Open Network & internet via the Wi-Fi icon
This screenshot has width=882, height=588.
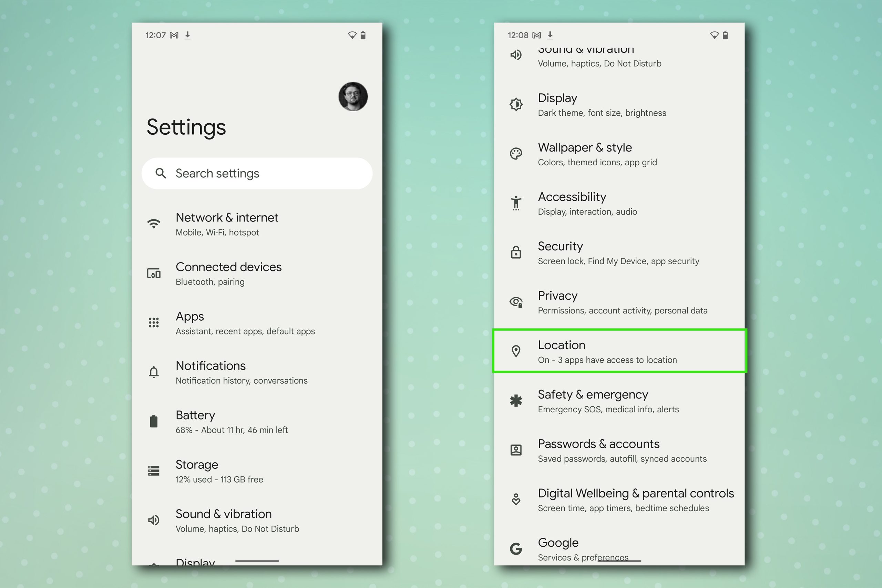pos(154,224)
